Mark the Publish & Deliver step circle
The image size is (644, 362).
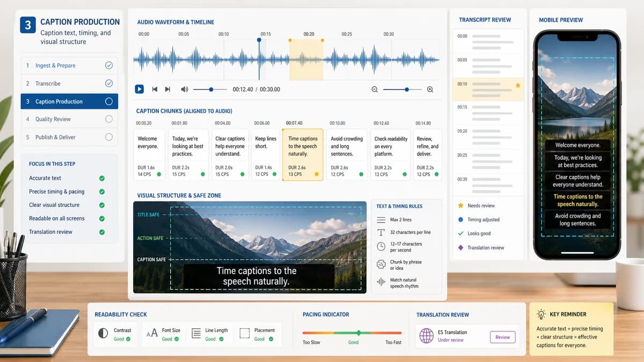(109, 137)
